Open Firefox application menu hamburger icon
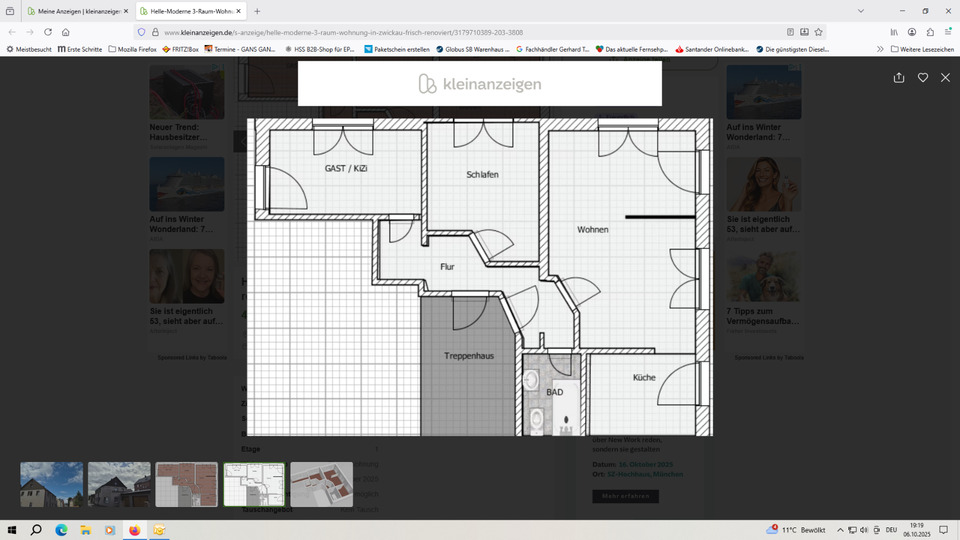The width and height of the screenshot is (960, 540). 947,32
